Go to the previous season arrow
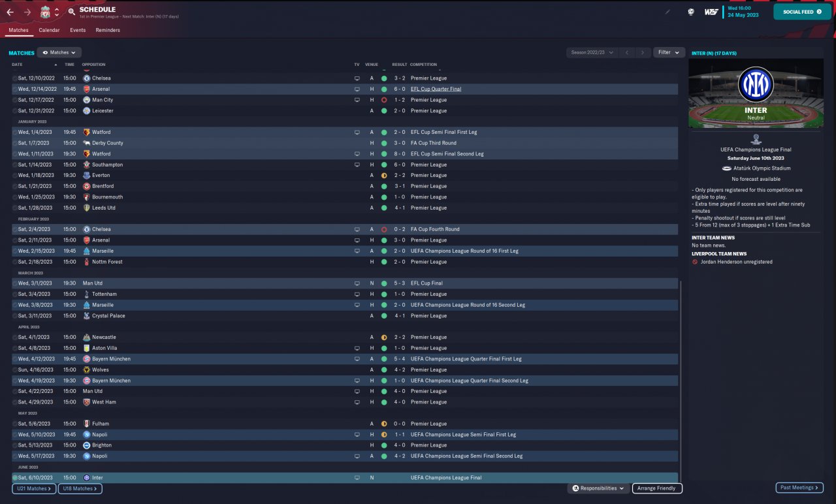This screenshot has height=504, width=836. (x=627, y=52)
